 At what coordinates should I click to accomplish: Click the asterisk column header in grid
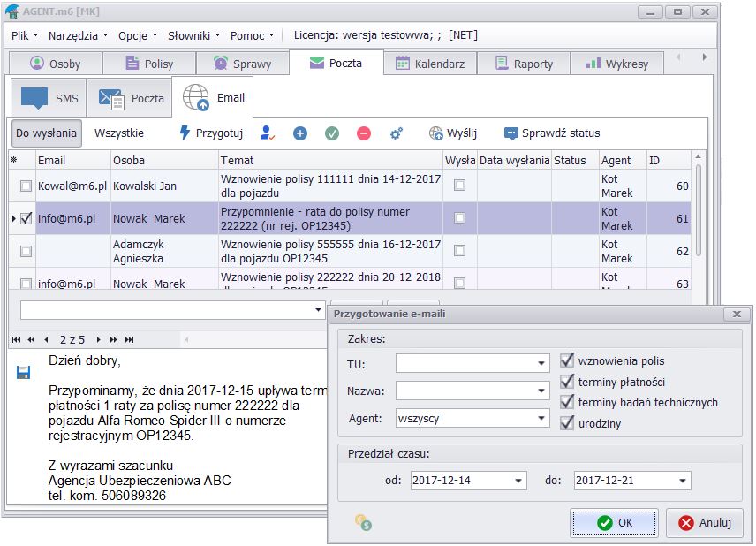[x=14, y=160]
